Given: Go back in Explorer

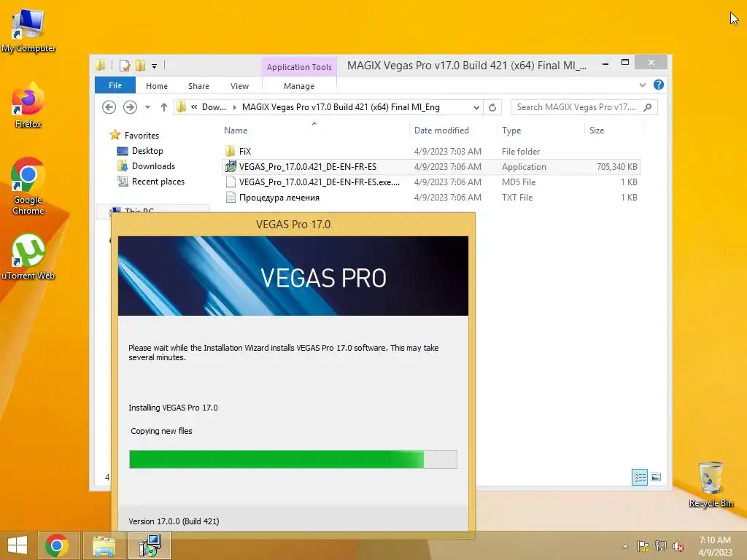Looking at the screenshot, I should tap(109, 107).
